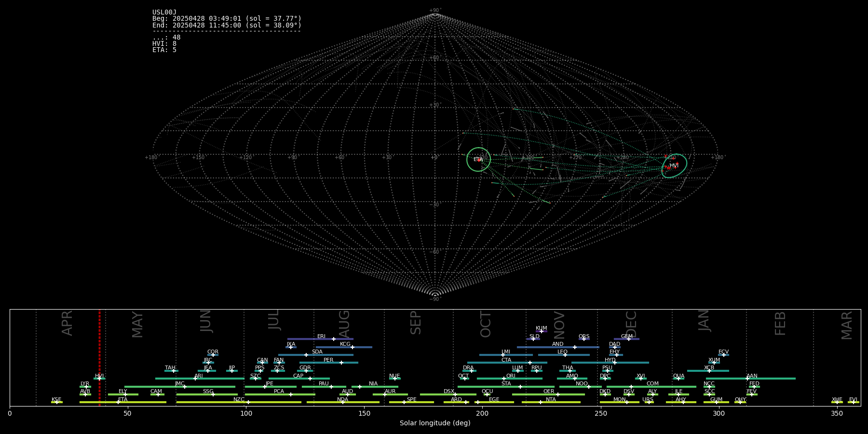The width and height of the screenshot is (868, 434).
Task: Click the HYD shower label
Action: click(610, 360)
